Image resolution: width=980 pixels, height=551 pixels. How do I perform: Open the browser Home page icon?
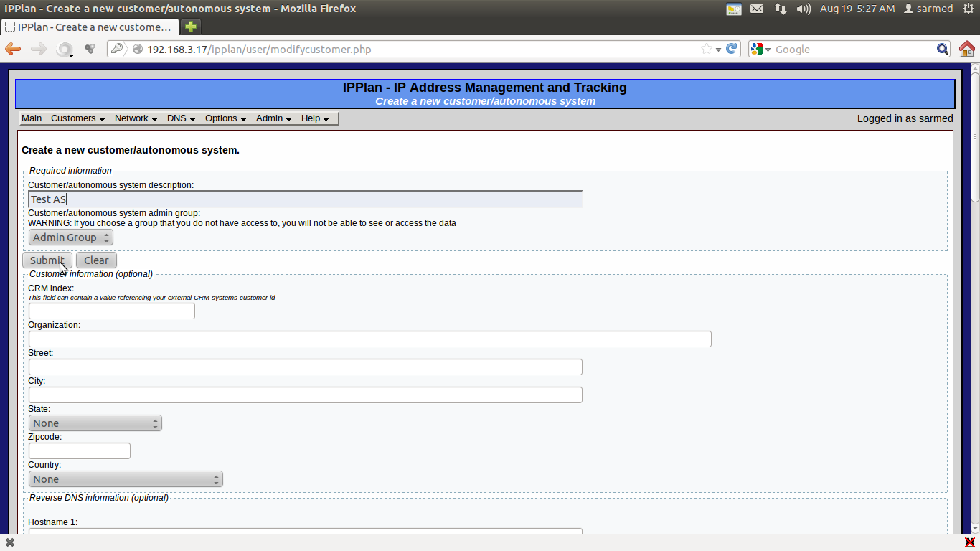pyautogui.click(x=966, y=49)
